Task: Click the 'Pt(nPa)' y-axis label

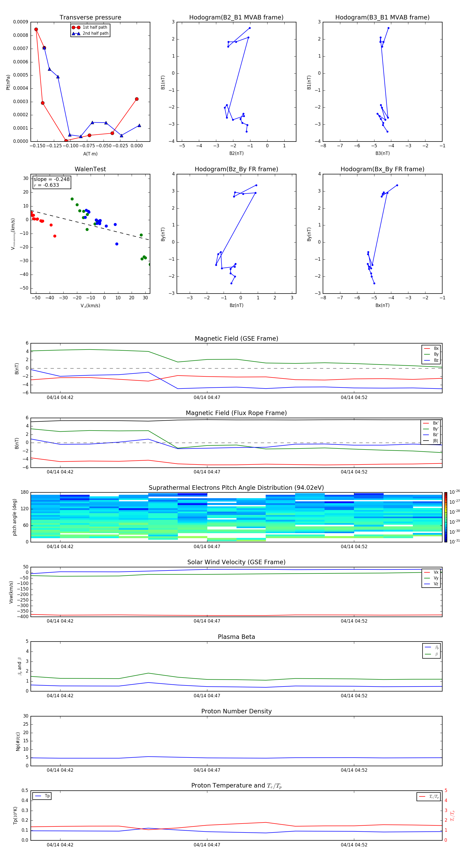Action: pyautogui.click(x=8, y=82)
